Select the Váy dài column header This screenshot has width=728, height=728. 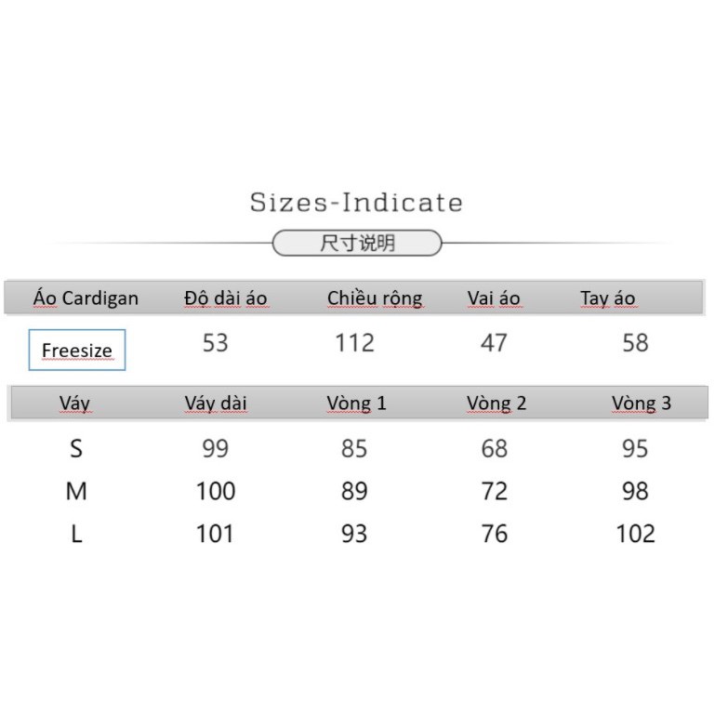pos(216,404)
